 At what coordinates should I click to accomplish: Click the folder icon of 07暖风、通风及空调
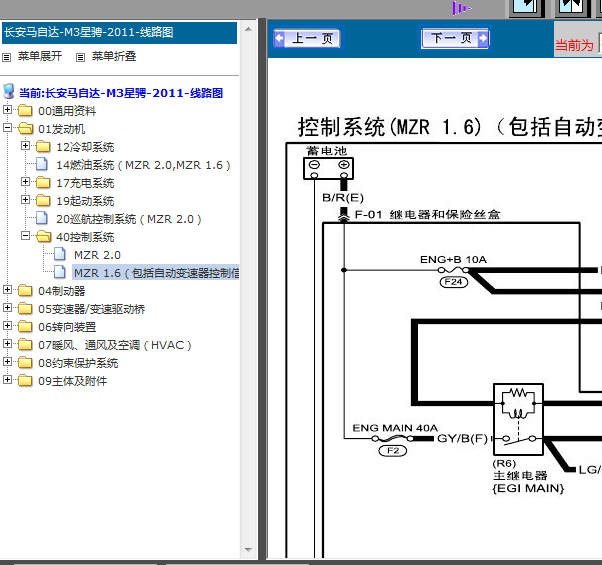(25, 344)
